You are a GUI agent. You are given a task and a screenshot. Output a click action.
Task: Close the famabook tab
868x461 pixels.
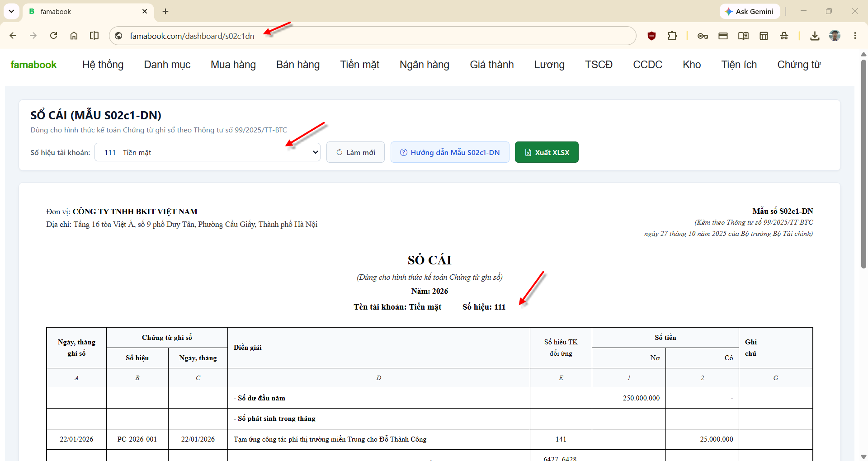pyautogui.click(x=145, y=11)
